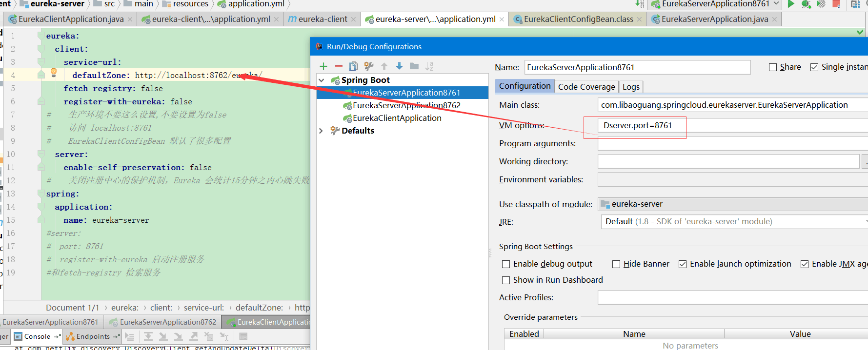Viewport: 868px width, 350px height.
Task: Open eureka-client application.yml editor tab
Action: pos(211,19)
